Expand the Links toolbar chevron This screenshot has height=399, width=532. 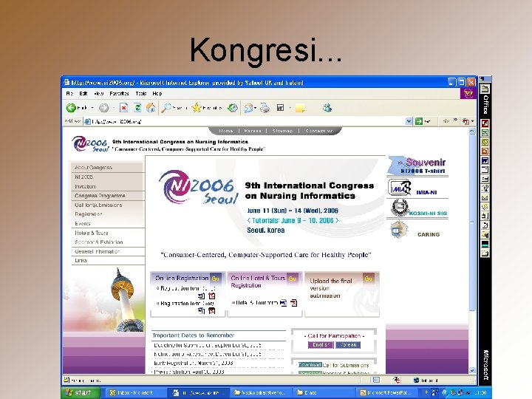click(x=455, y=120)
